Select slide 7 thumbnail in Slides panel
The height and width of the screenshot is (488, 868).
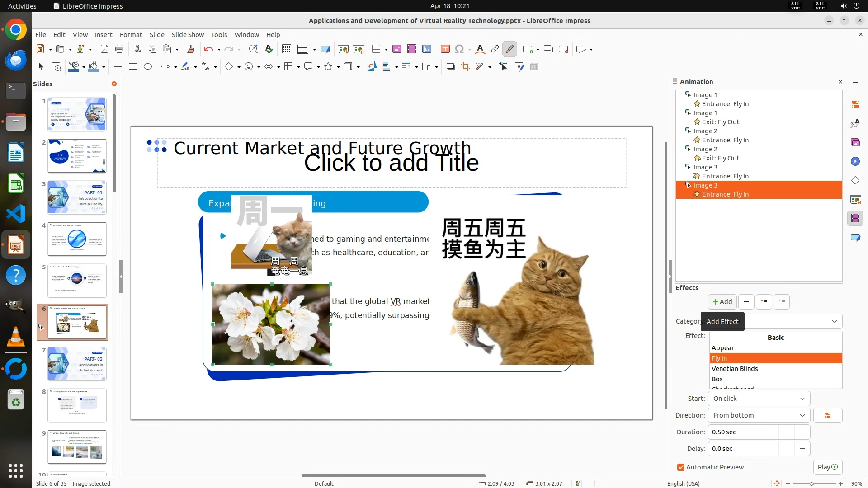click(77, 364)
